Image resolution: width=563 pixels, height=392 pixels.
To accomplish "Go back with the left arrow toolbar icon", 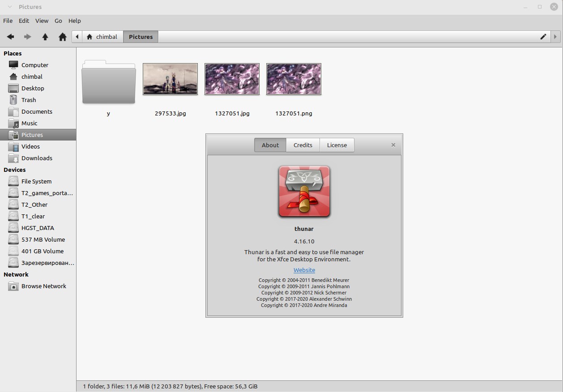I will [10, 37].
